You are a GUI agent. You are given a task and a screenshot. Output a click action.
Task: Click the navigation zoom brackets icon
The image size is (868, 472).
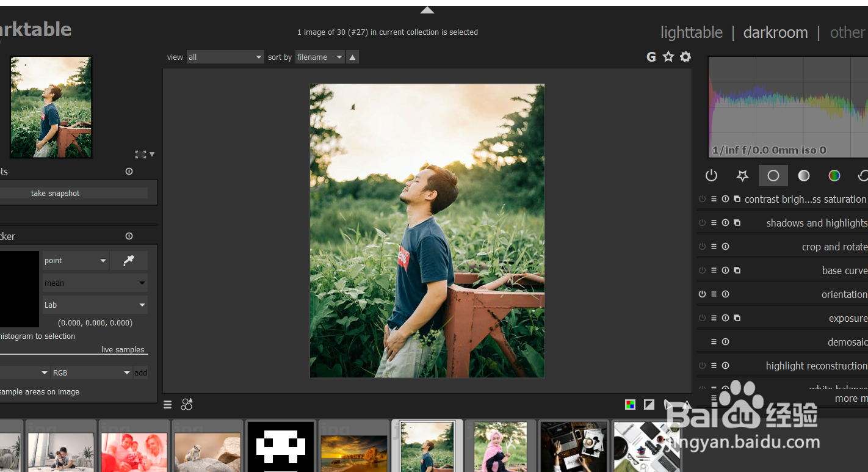pos(140,154)
